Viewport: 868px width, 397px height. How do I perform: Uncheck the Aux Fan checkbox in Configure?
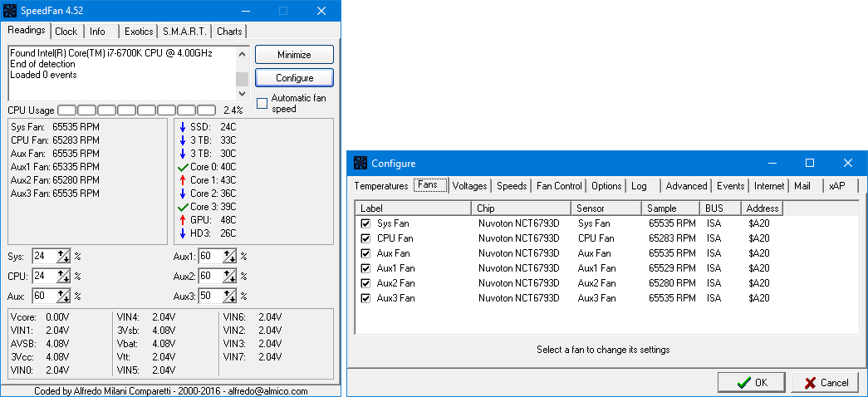point(365,253)
